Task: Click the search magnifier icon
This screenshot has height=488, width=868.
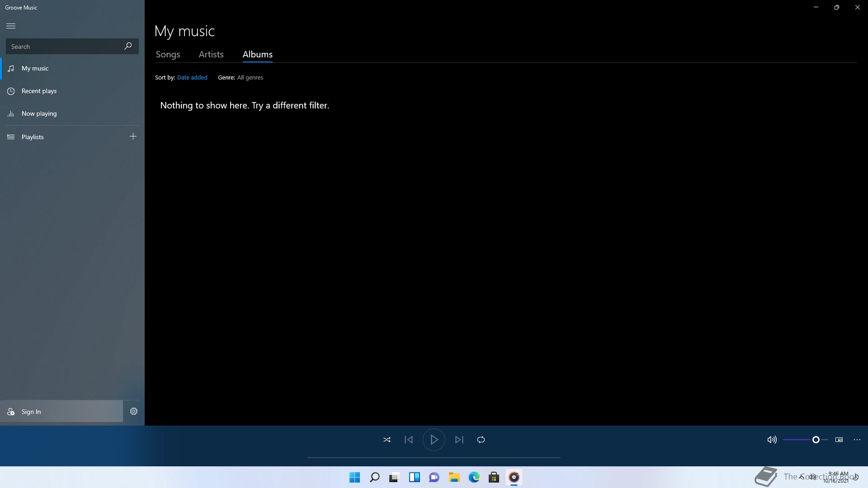Action: pos(128,46)
